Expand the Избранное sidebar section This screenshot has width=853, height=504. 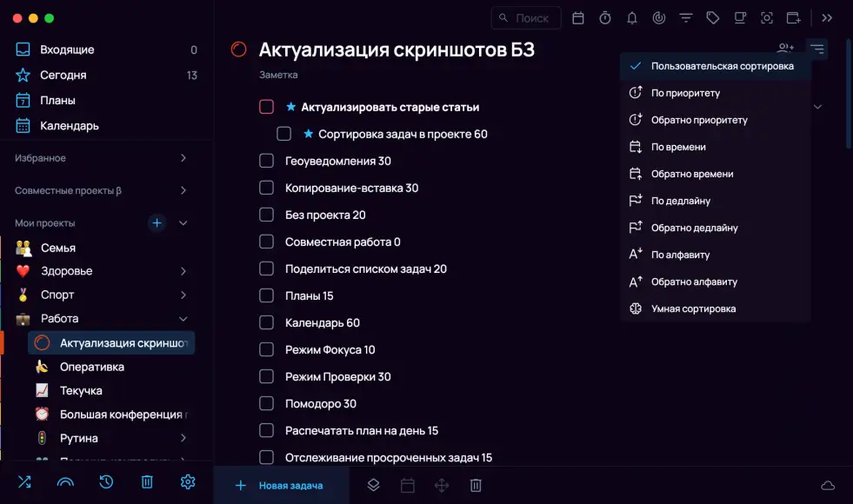pyautogui.click(x=183, y=158)
